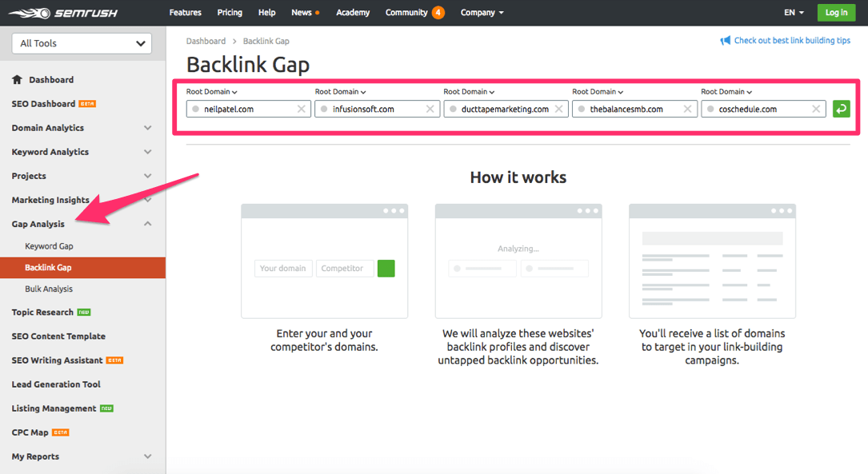Click the Domain Analytics label in the sidebar
This screenshot has width=868, height=474.
48,128
